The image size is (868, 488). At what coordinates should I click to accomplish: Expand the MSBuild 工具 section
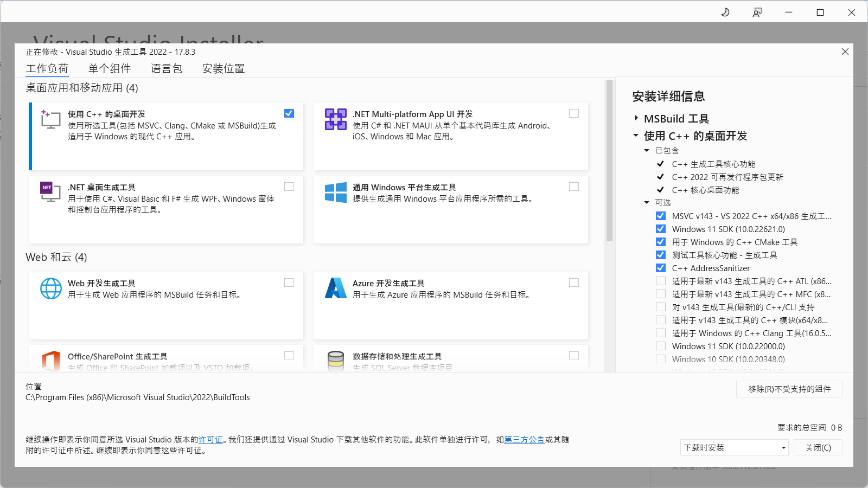(636, 118)
